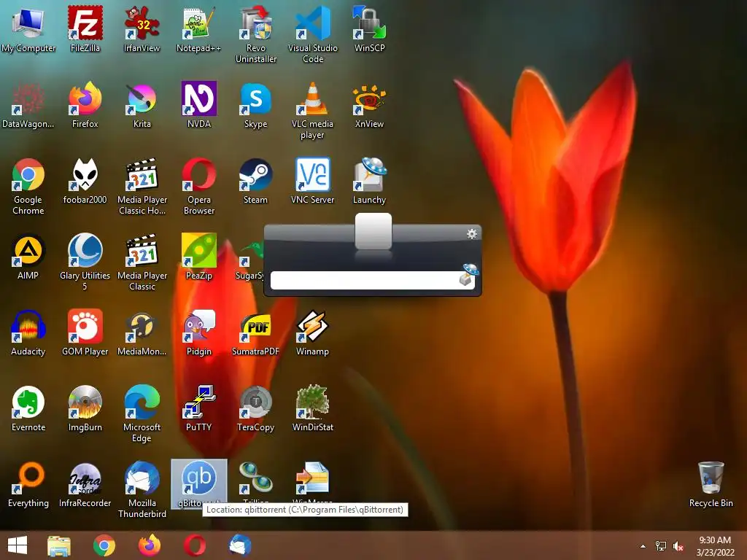Image resolution: width=747 pixels, height=560 pixels.
Task: Select ImgBurn shortcut
Action: pyautogui.click(x=85, y=408)
